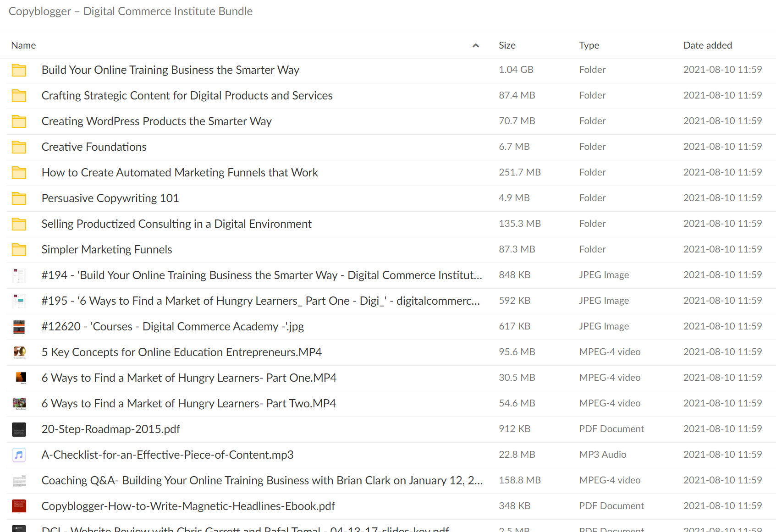Click the 95.6 MB size cell
The width and height of the screenshot is (776, 532).
click(517, 352)
